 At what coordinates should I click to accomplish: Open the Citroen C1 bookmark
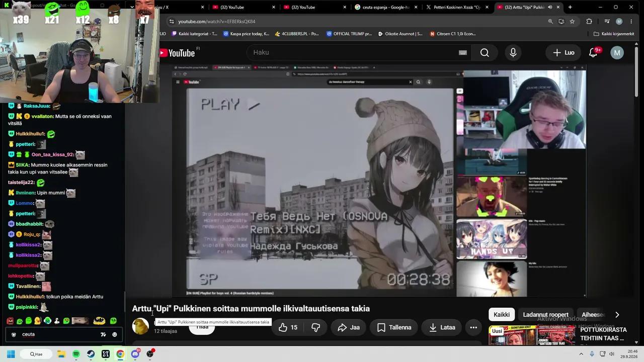[x=452, y=34]
